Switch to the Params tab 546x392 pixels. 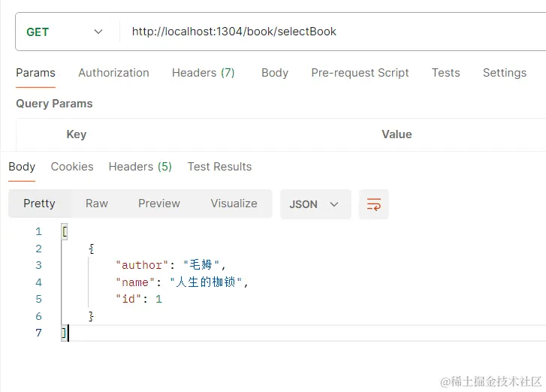click(x=35, y=73)
